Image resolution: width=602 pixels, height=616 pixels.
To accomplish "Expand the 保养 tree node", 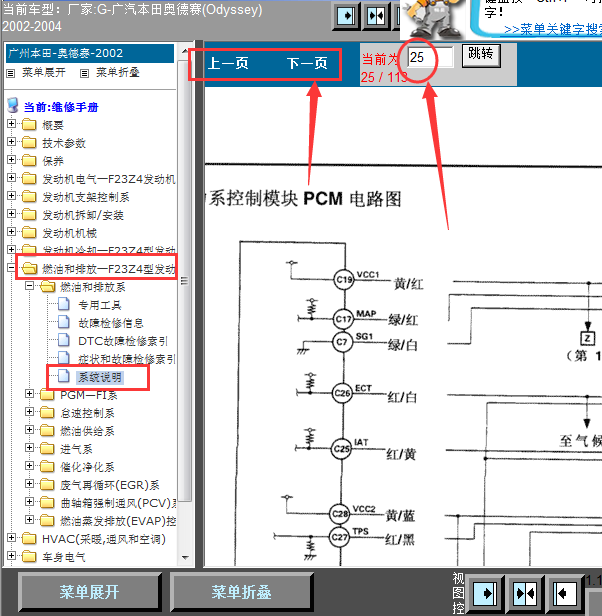I will click(x=11, y=160).
